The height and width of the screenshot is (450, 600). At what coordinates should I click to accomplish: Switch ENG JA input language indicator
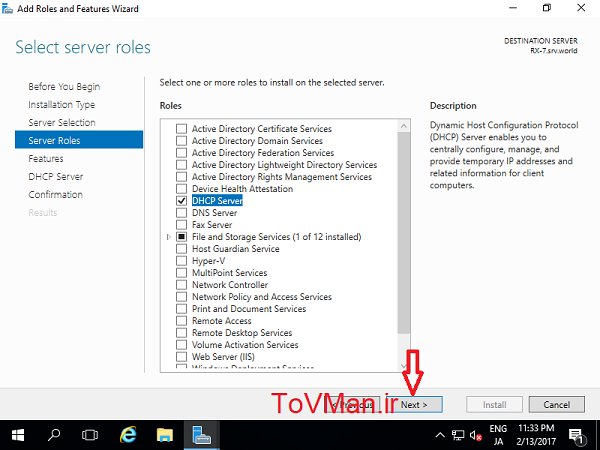coord(498,435)
